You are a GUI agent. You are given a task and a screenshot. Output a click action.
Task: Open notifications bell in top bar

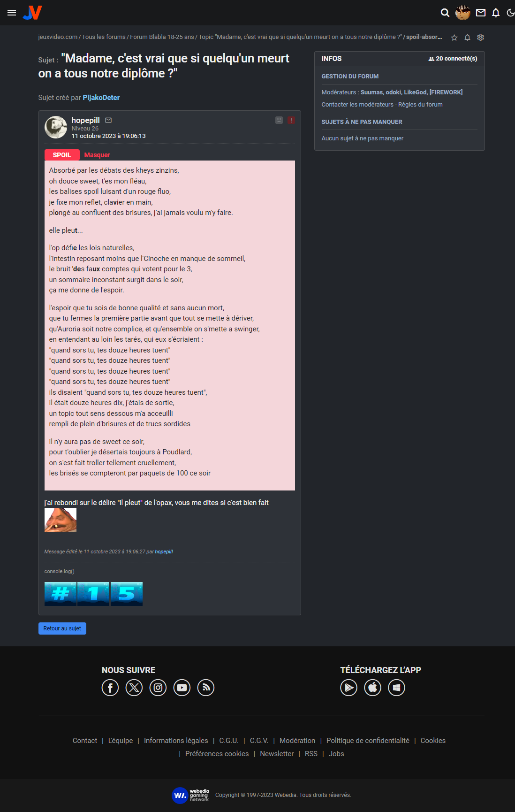(496, 13)
